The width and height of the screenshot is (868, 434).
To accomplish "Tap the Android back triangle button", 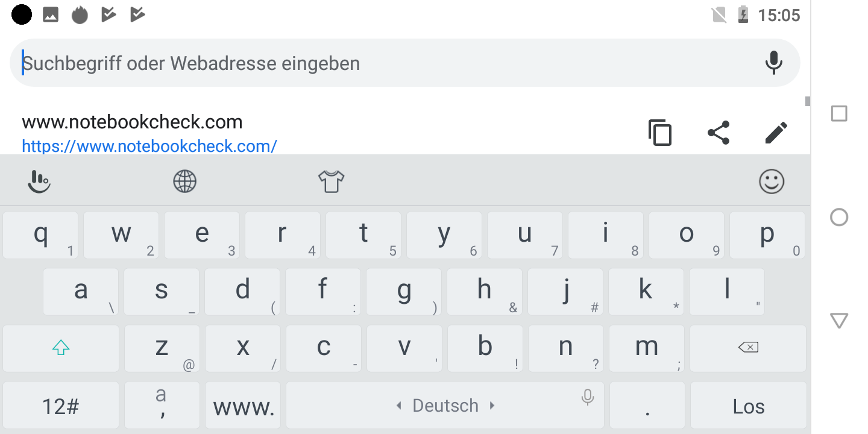I will (839, 320).
